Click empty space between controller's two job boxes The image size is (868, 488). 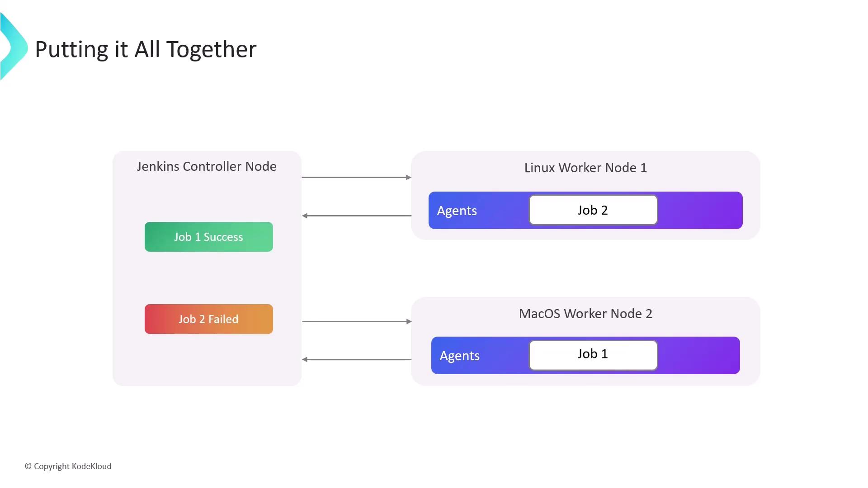pos(208,278)
